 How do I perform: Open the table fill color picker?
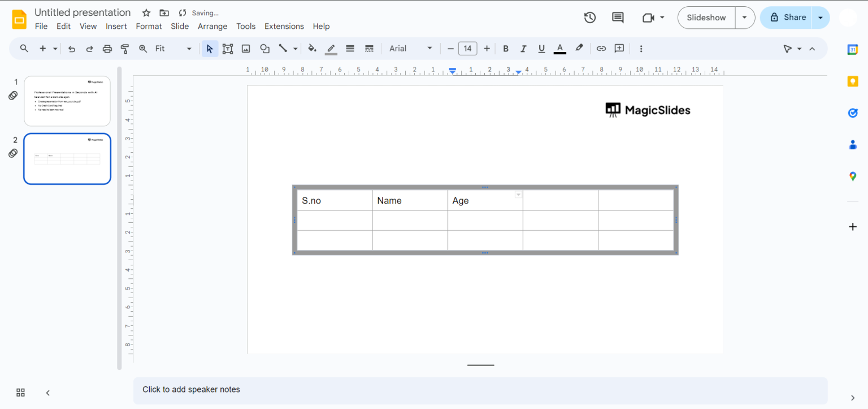click(312, 49)
